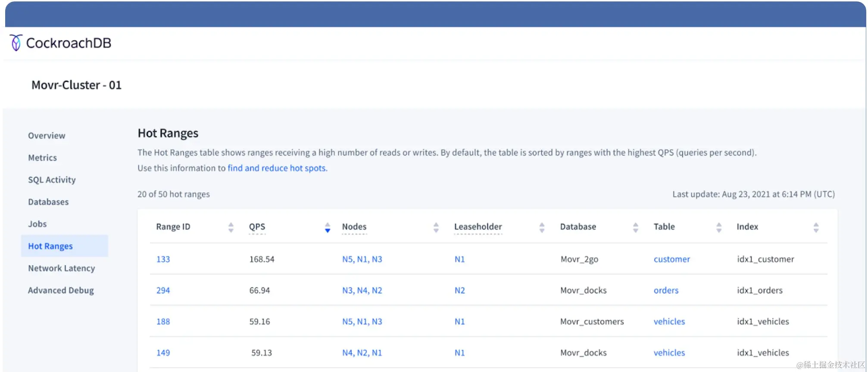Open the customer table link
Image resolution: width=868 pixels, height=372 pixels.
coord(672,259)
